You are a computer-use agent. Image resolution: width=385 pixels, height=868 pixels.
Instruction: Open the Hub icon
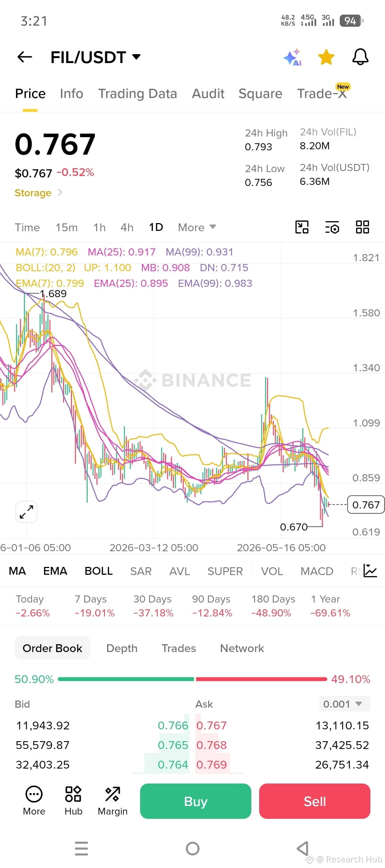tap(73, 801)
